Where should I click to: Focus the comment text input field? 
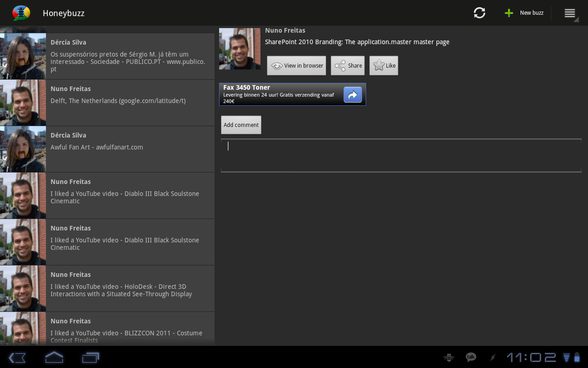[401, 155]
